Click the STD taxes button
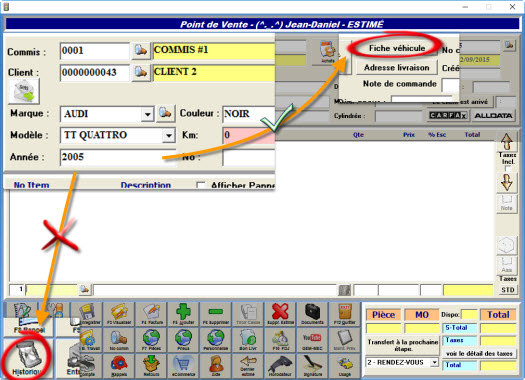The height and width of the screenshot is (380, 525). click(x=508, y=290)
